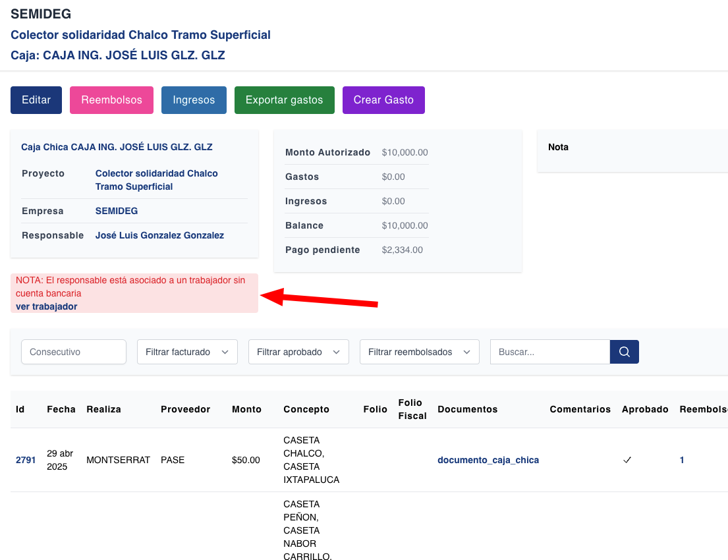Click the Editar button
Image resolution: width=728 pixels, height=560 pixels.
click(x=36, y=100)
